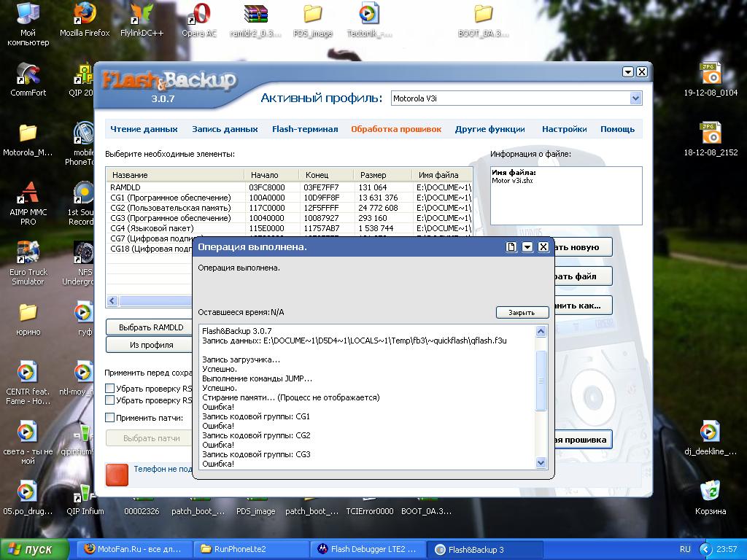
Task: Open the Настройки tab
Action: click(565, 129)
